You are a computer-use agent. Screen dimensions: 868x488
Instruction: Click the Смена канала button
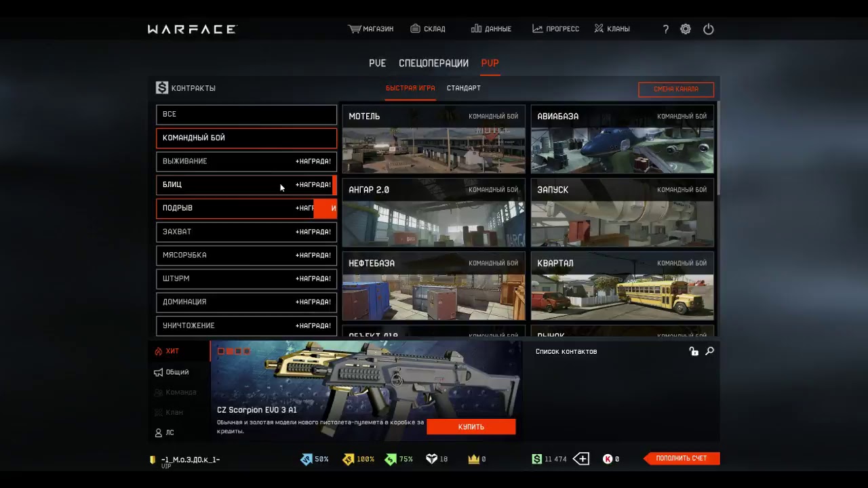click(676, 89)
